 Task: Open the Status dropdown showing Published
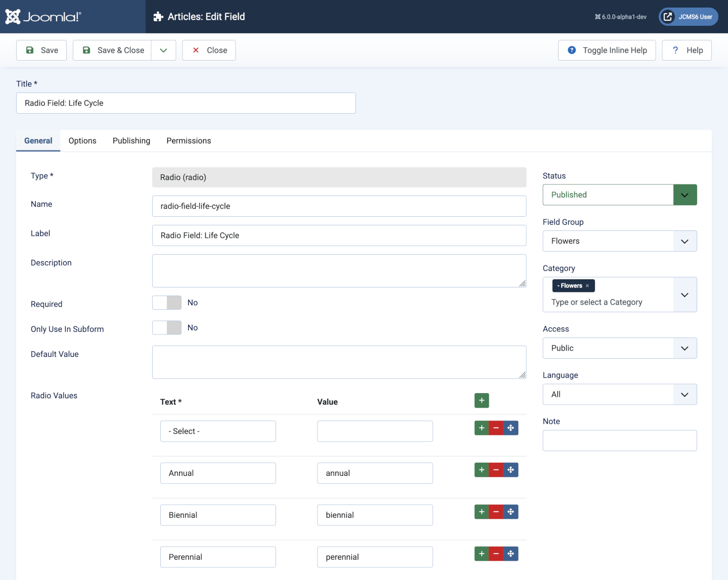[x=619, y=195]
